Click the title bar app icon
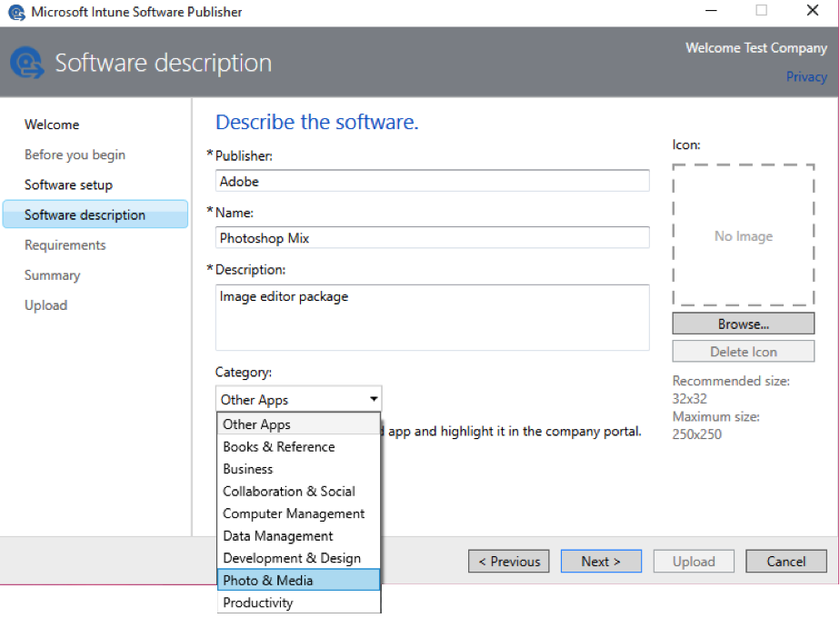The height and width of the screenshot is (628, 840). click(15, 13)
